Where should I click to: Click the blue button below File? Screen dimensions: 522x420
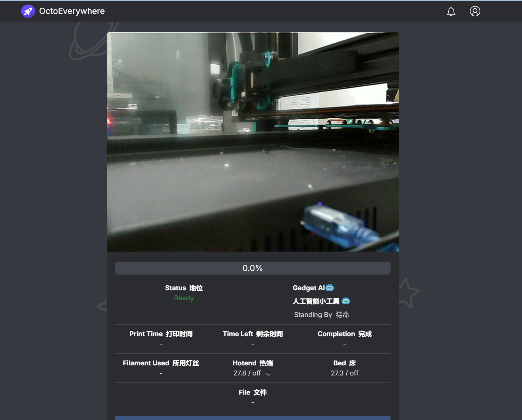253,418
